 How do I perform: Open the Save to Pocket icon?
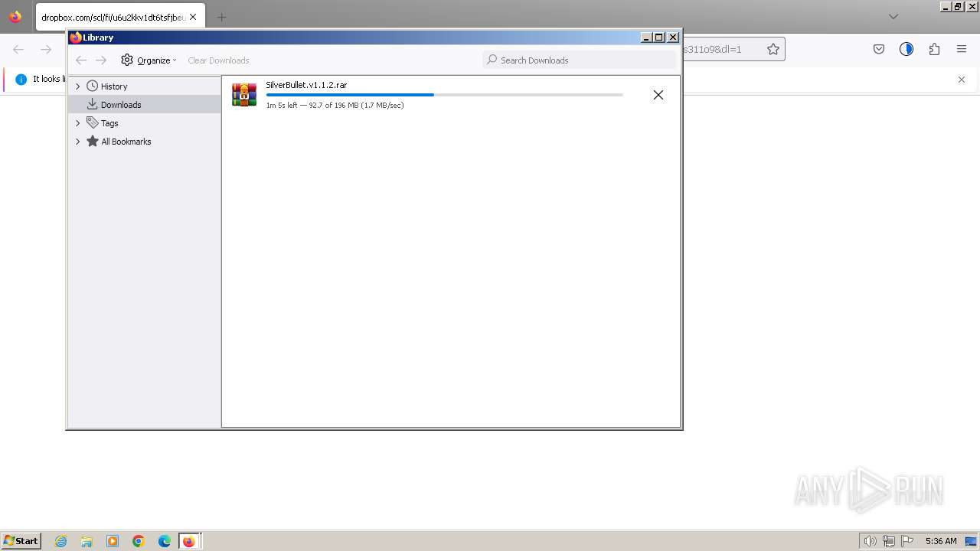(879, 49)
